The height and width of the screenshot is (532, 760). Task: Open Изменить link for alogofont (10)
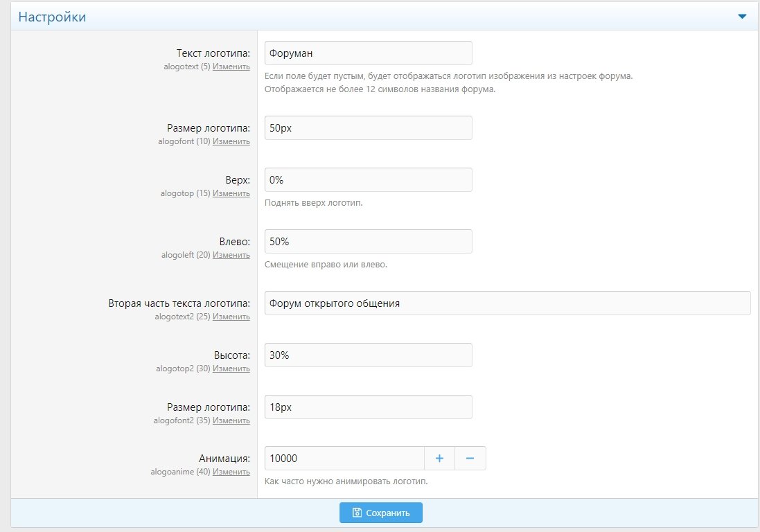231,141
